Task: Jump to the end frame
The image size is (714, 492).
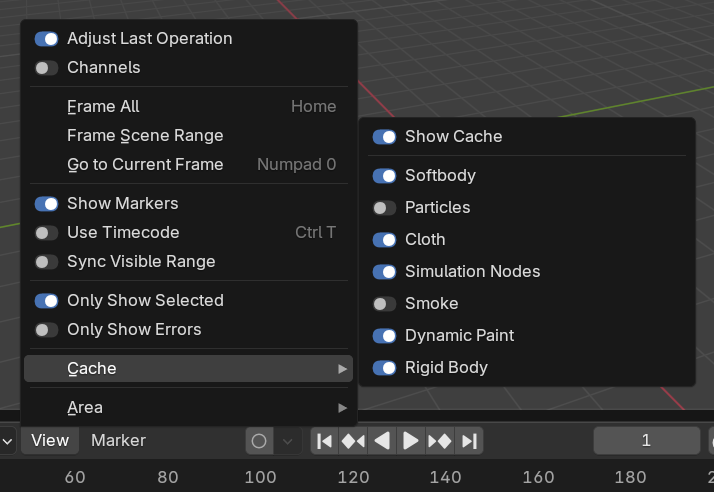Action: click(469, 441)
